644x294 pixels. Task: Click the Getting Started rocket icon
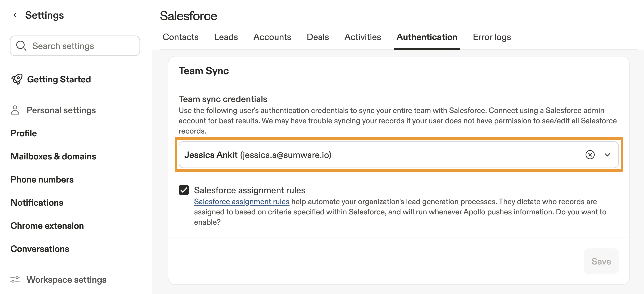pos(17,79)
